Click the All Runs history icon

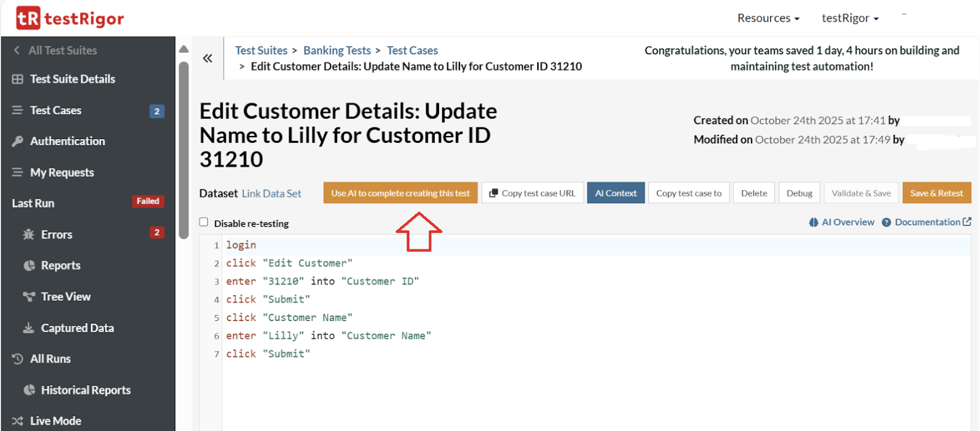click(x=17, y=359)
